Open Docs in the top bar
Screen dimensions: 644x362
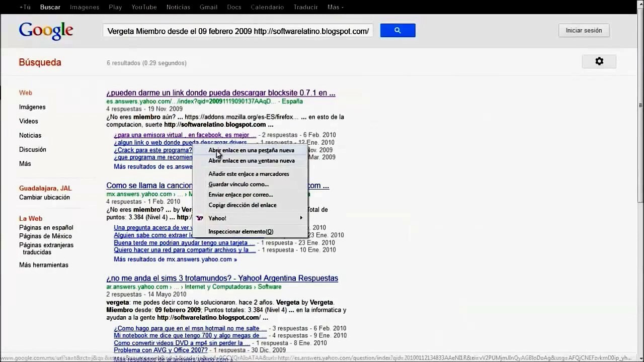point(234,7)
